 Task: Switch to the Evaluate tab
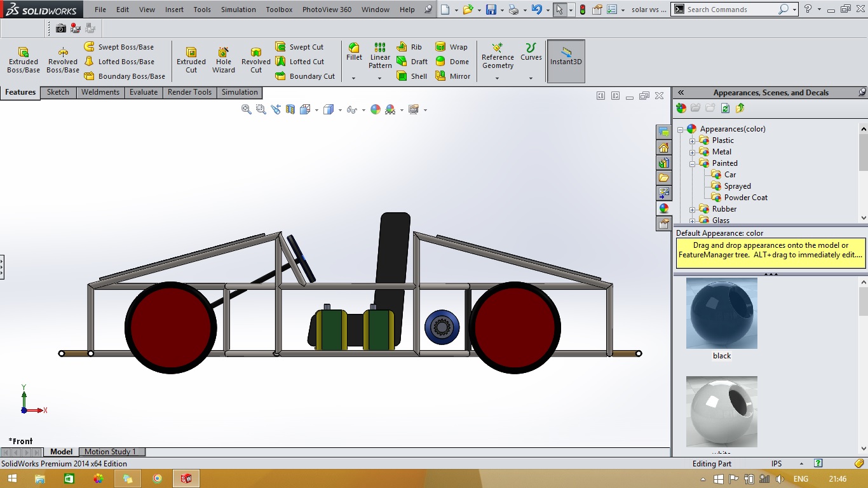tap(144, 92)
